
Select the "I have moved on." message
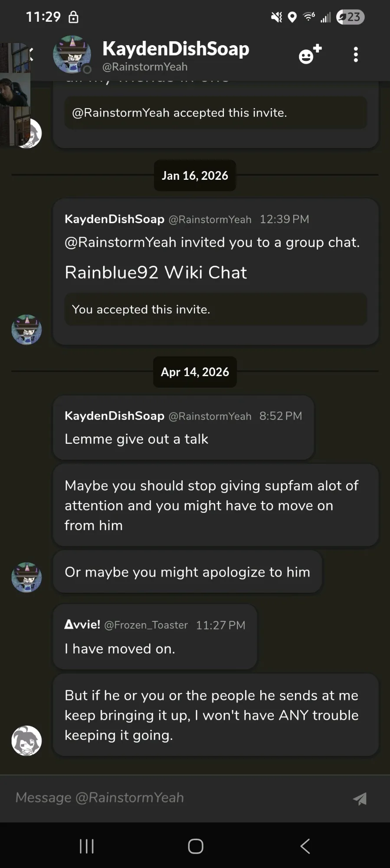point(120,649)
